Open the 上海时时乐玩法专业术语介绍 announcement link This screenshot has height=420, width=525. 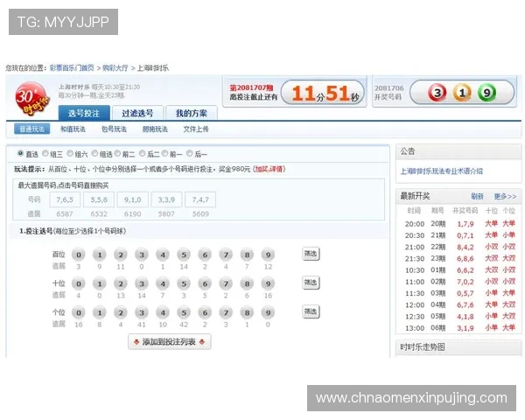[442, 171]
